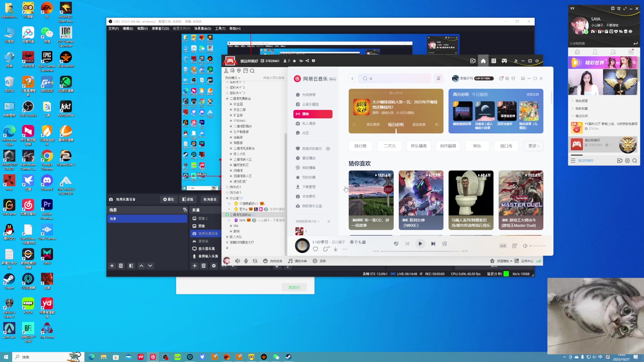Add a new playlist with plus icon
The width and height of the screenshot is (644, 362).
[x=329, y=221]
